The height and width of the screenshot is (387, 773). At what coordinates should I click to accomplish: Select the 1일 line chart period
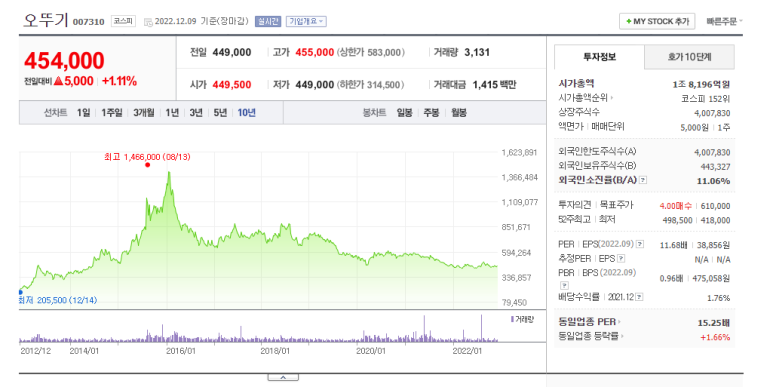[x=83, y=113]
